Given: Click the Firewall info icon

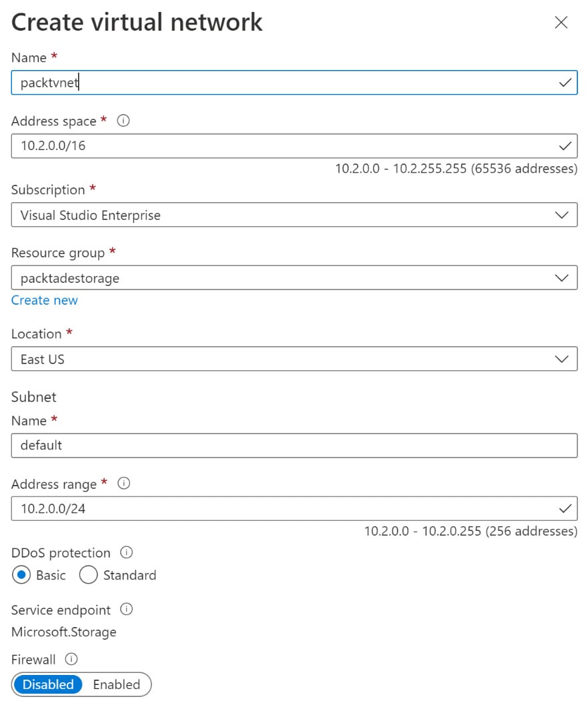Looking at the screenshot, I should coord(72,660).
